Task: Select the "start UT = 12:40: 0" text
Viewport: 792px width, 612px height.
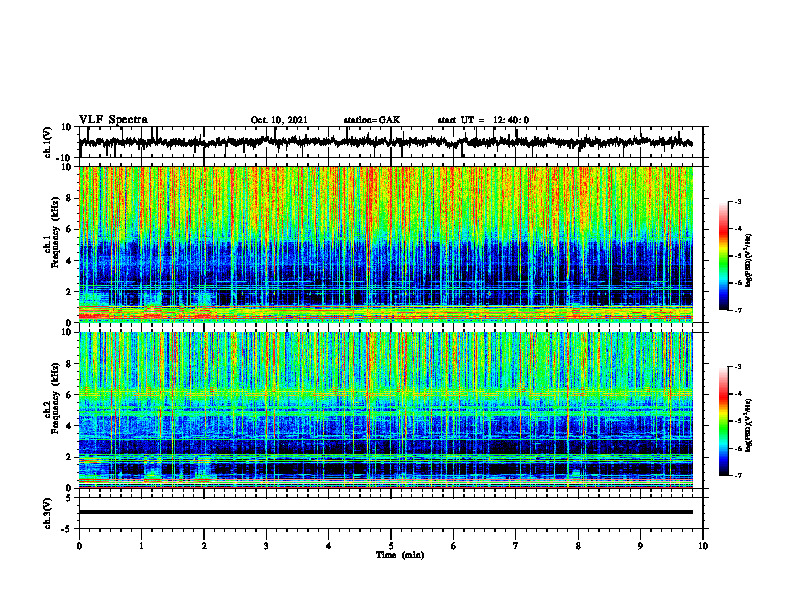Action: pyautogui.click(x=483, y=120)
